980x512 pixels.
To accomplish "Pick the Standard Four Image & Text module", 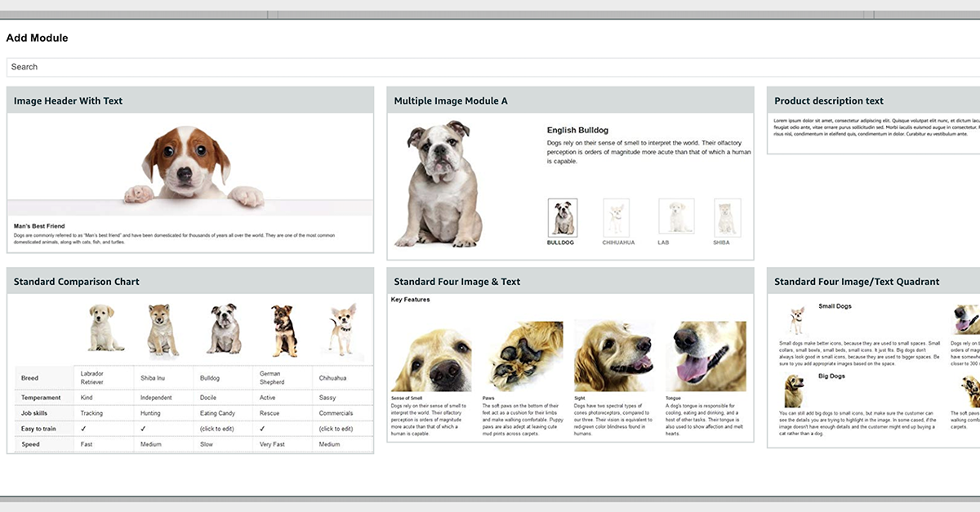I will pos(457,282).
